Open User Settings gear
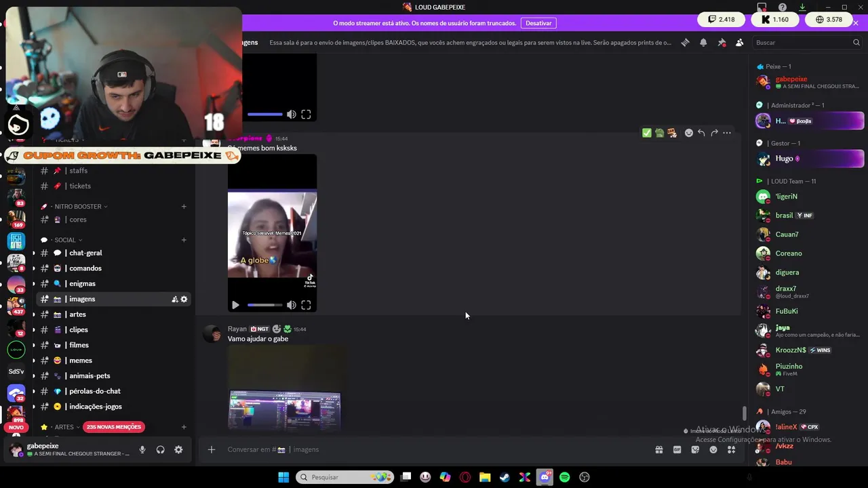This screenshot has width=868, height=488. [178, 449]
